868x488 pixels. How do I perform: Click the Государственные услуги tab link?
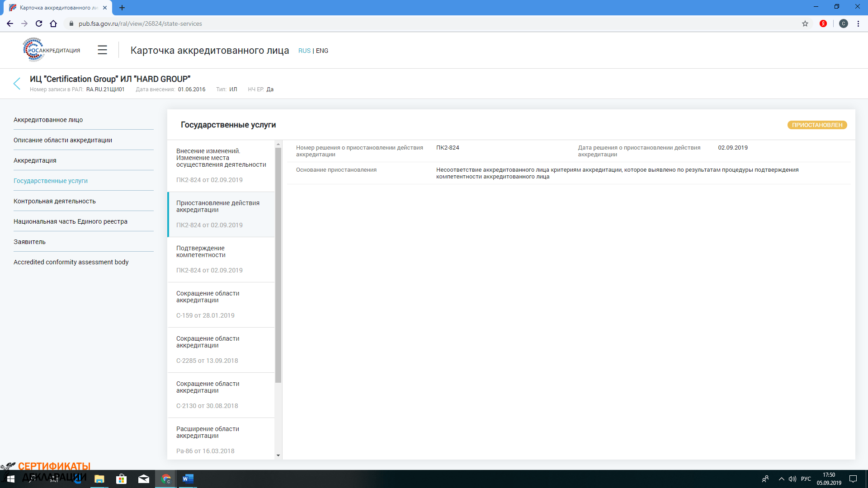click(x=50, y=181)
